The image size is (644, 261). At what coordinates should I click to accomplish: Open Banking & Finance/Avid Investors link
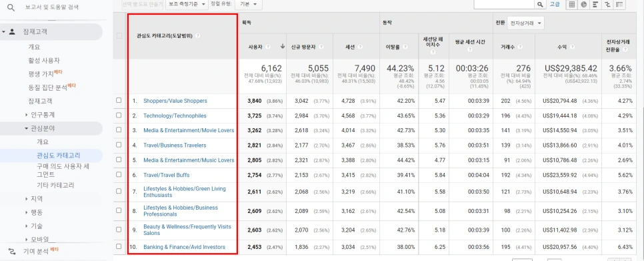(184, 247)
